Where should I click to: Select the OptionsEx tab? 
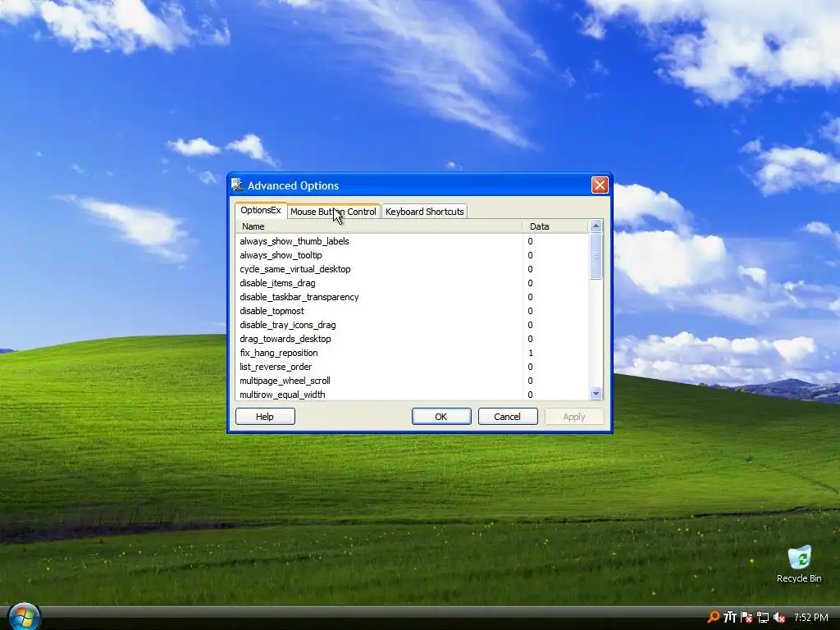tap(260, 210)
